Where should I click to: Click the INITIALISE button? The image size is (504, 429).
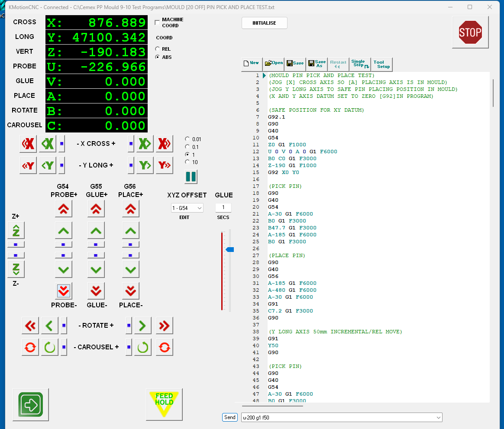point(264,23)
